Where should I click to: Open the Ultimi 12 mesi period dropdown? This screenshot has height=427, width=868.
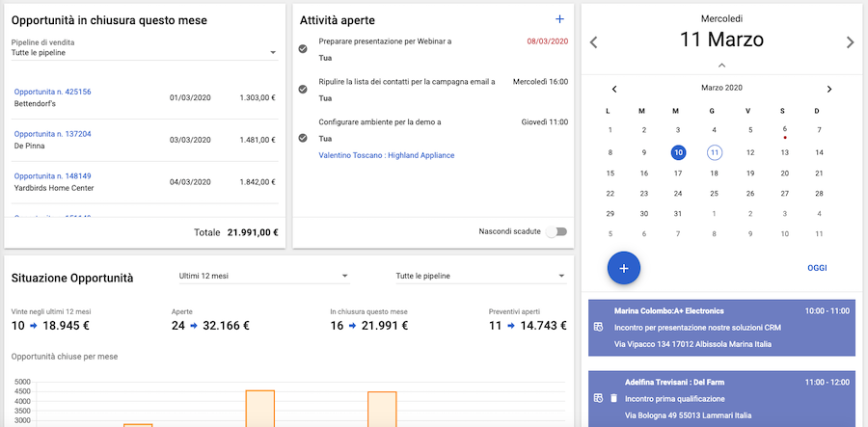pos(264,276)
